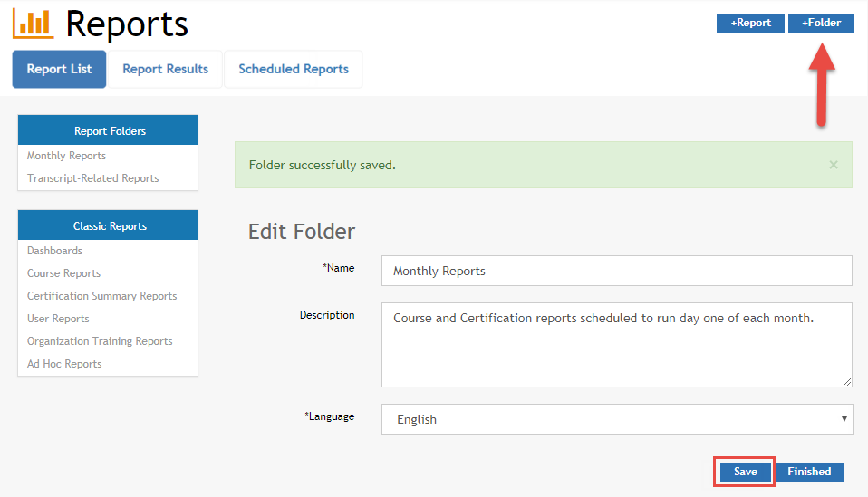Expand the Language dropdown
The width and height of the screenshot is (868, 497).
616,419
